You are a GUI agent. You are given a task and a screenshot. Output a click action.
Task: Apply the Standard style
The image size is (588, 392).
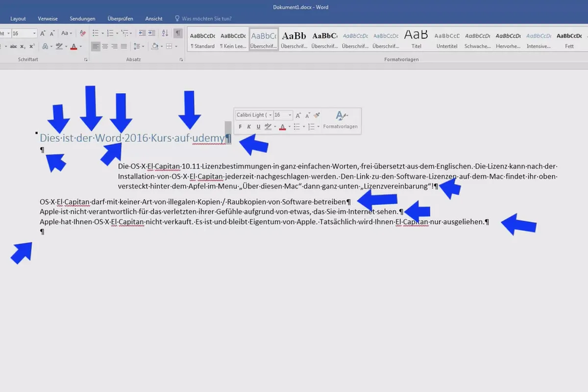202,39
